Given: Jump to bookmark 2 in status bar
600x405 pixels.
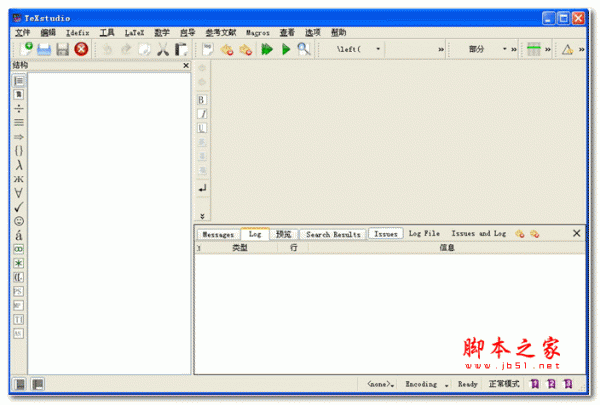Looking at the screenshot, I should pos(551,384).
